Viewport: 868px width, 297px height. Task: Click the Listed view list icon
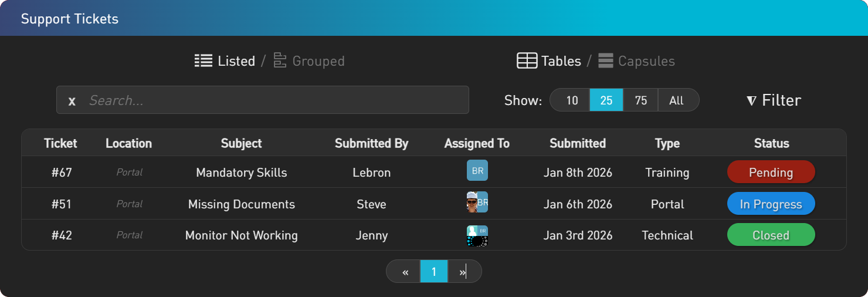pos(204,61)
